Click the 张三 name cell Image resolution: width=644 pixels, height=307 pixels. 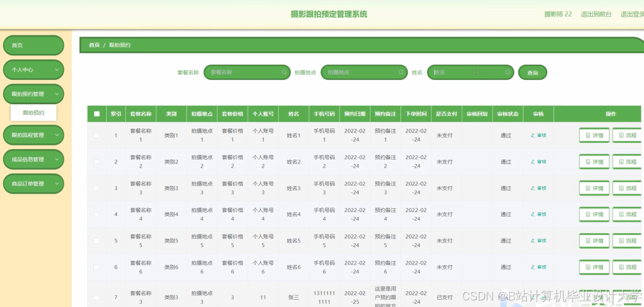point(294,297)
